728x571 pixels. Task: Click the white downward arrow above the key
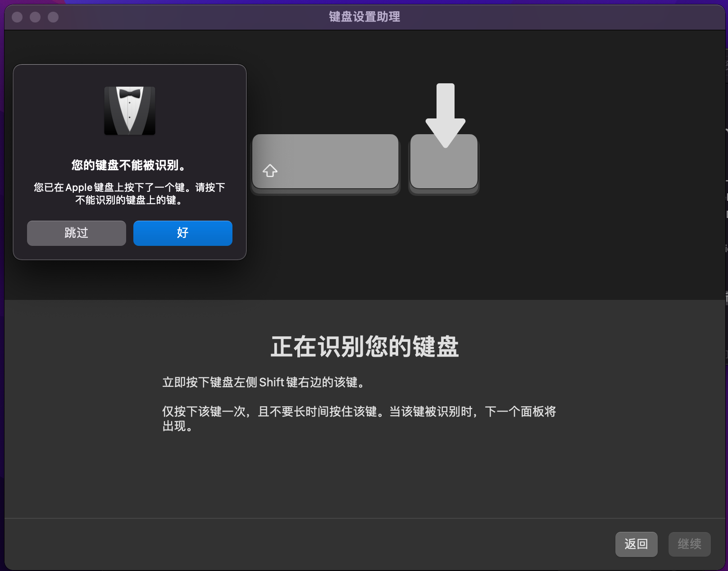click(445, 113)
